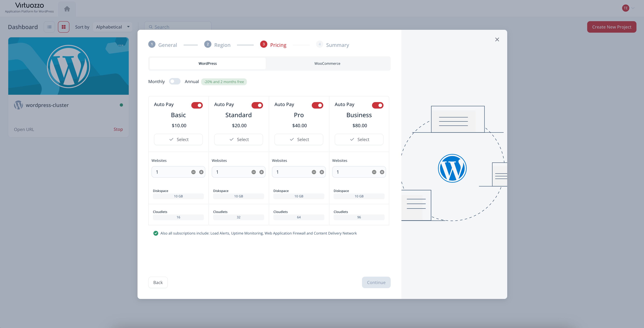Increase Basic plan websites with plus icon
644x328 pixels.
tap(201, 172)
